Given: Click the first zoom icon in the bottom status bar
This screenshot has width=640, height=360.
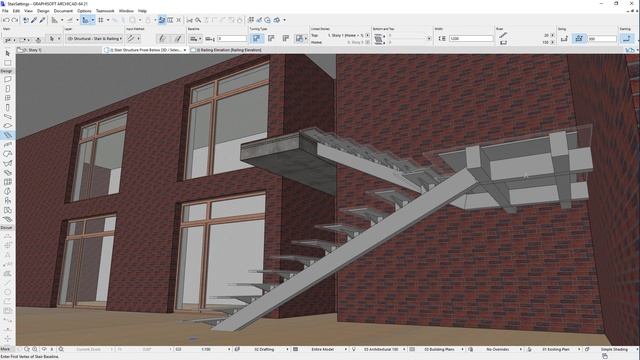Looking at the screenshot, I should pyautogui.click(x=27, y=349).
